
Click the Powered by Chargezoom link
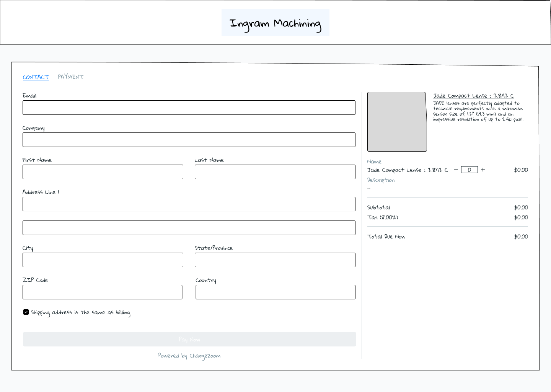(x=189, y=356)
